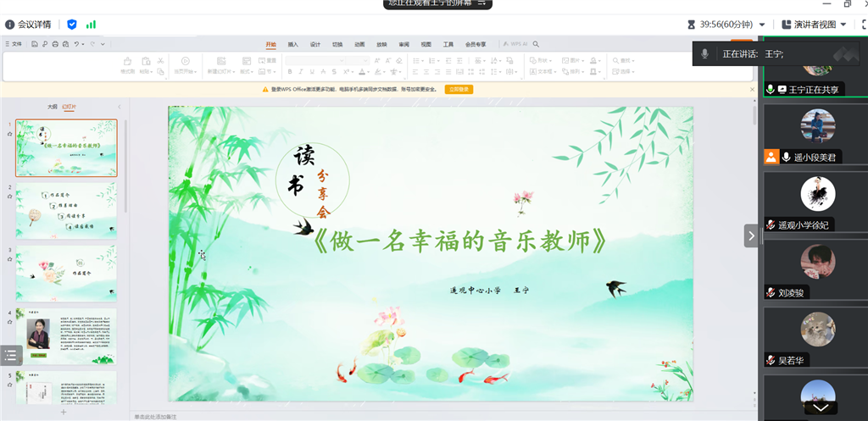Open the Shapes (形状) dropdown
This screenshot has width=868, height=421.
pyautogui.click(x=541, y=60)
